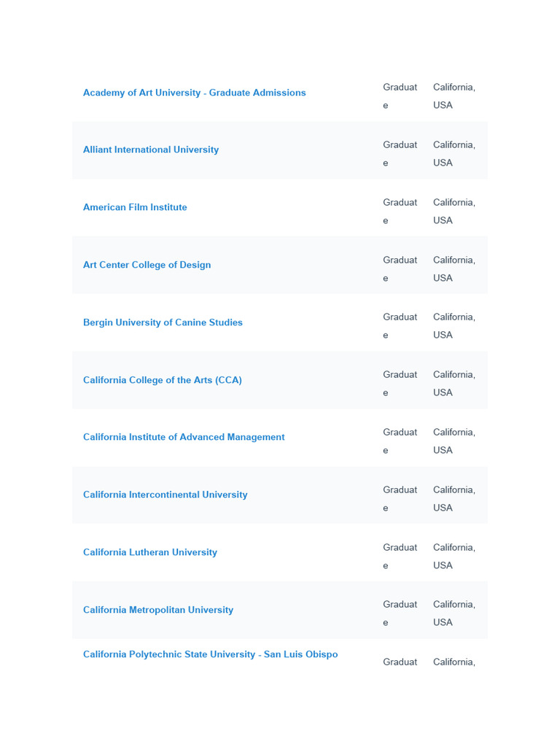
Task: Open Academy of Art University Graduate Admissions link
Action: point(194,93)
